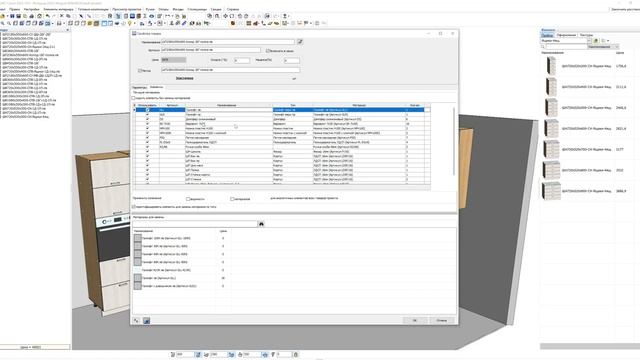Select the cabinet thumbnail priced 3177
Screen dimensions: 640x360
[x=551, y=149]
